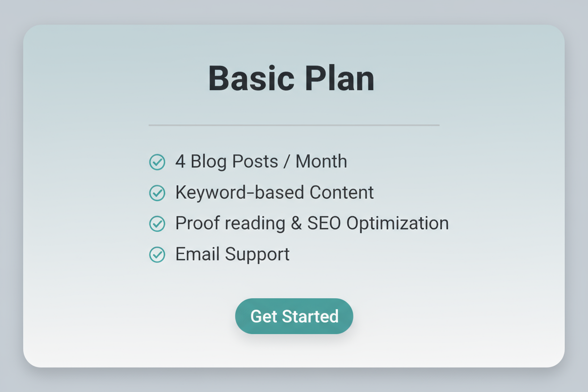Select the Proof reading & SEO Optimization text
The image size is (588, 392).
click(311, 223)
